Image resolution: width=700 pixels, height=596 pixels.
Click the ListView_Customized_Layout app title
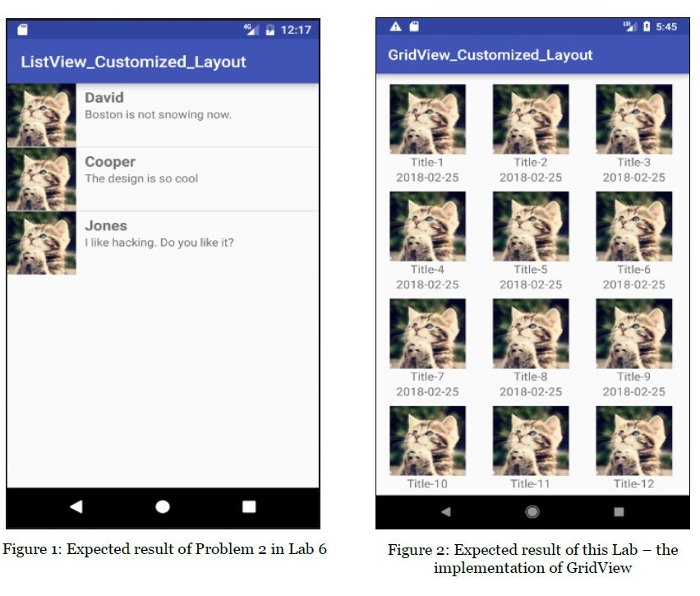(133, 62)
